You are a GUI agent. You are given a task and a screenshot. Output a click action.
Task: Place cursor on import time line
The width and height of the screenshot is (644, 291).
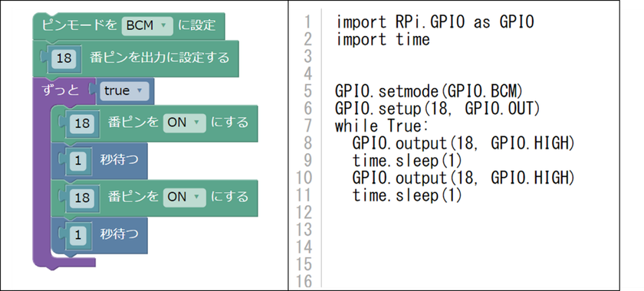tap(383, 39)
